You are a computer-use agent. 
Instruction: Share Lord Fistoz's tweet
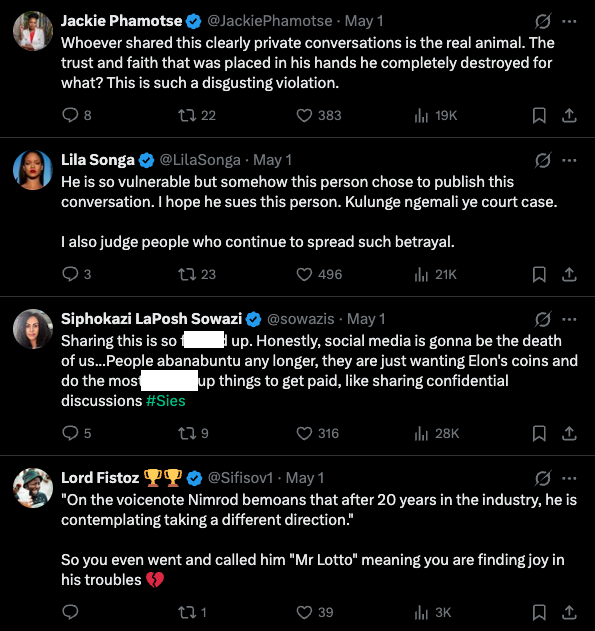569,612
